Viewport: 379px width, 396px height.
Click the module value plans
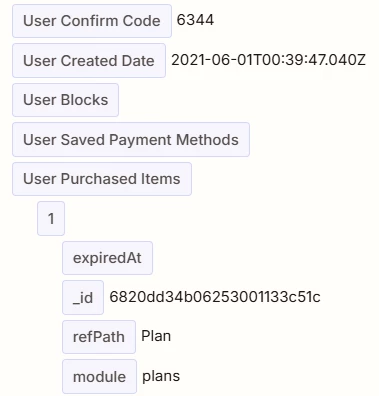tap(161, 376)
